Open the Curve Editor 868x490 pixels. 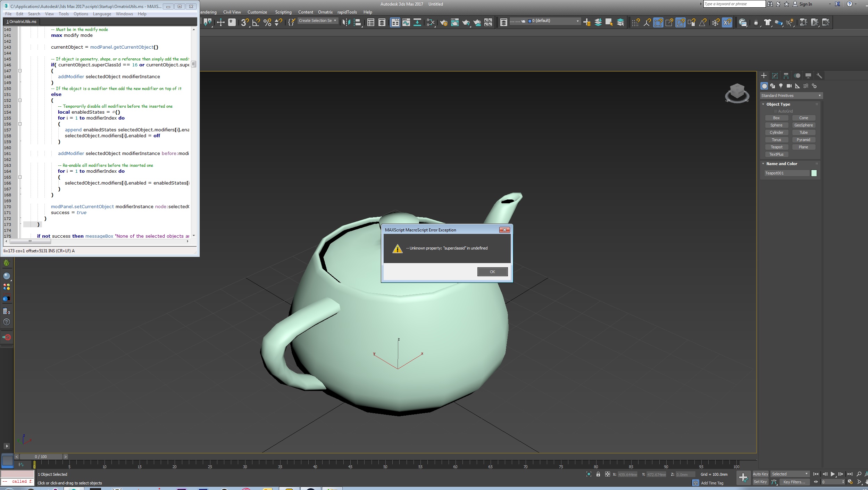coord(406,23)
